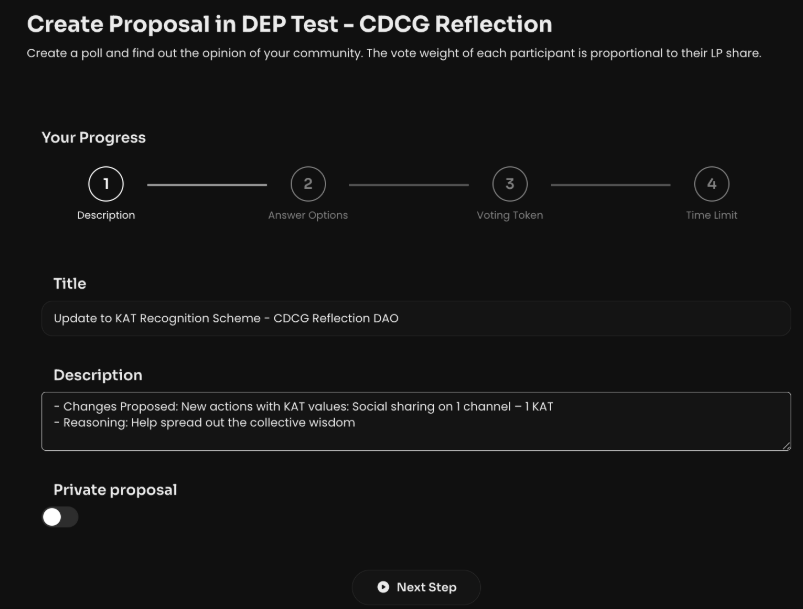
Task: Grab the textarea resize handle corner
Action: (x=786, y=446)
